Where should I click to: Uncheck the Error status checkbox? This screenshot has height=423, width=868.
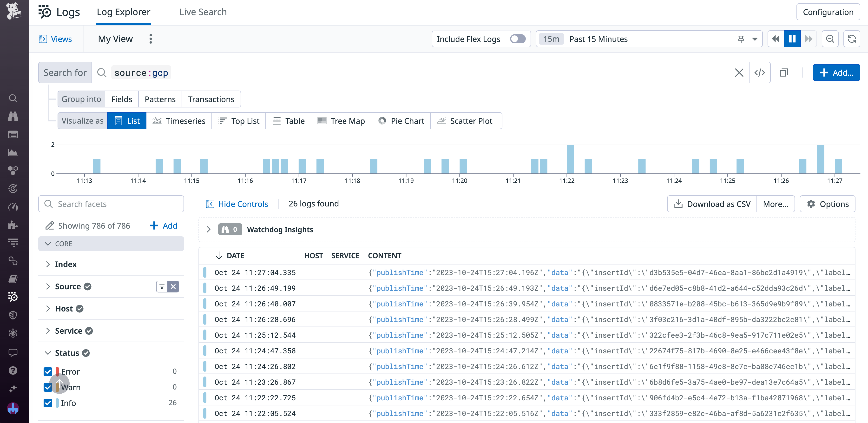pyautogui.click(x=48, y=371)
